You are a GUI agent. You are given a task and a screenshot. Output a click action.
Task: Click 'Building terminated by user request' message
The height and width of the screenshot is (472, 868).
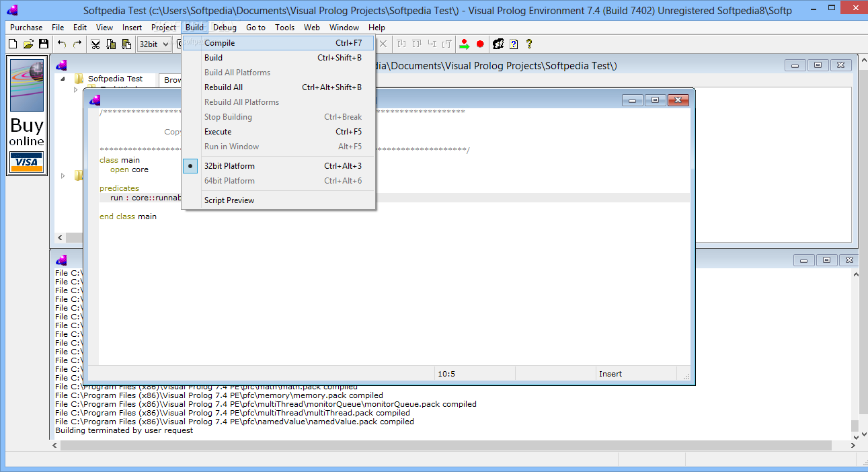click(124, 430)
